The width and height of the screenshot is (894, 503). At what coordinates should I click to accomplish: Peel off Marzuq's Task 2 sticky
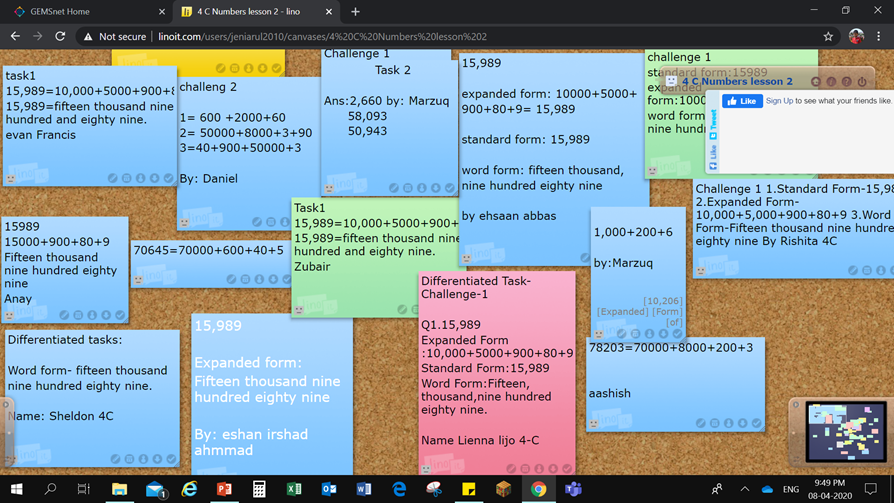click(x=449, y=188)
